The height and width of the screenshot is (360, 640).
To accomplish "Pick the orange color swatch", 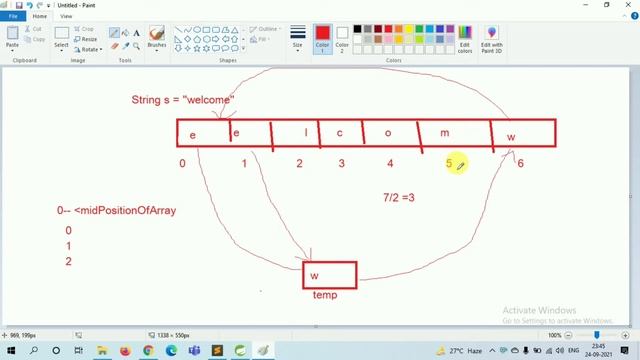I will click(399, 29).
